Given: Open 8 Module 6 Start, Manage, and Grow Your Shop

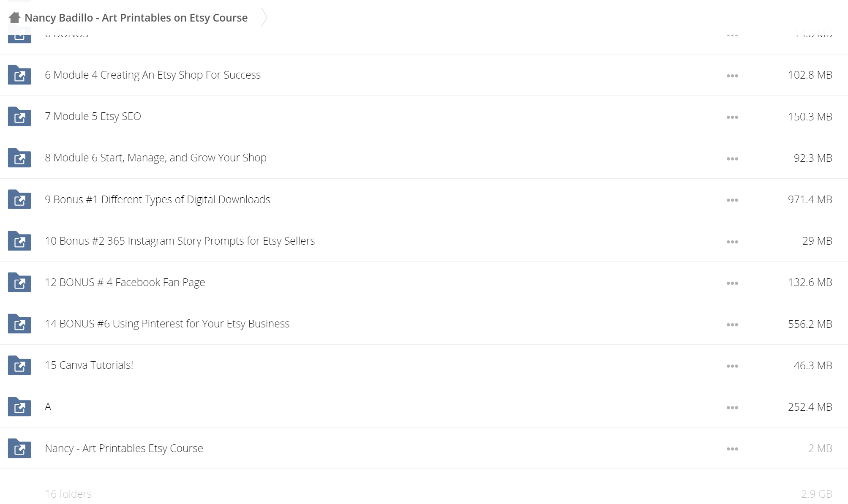Looking at the screenshot, I should (x=155, y=158).
